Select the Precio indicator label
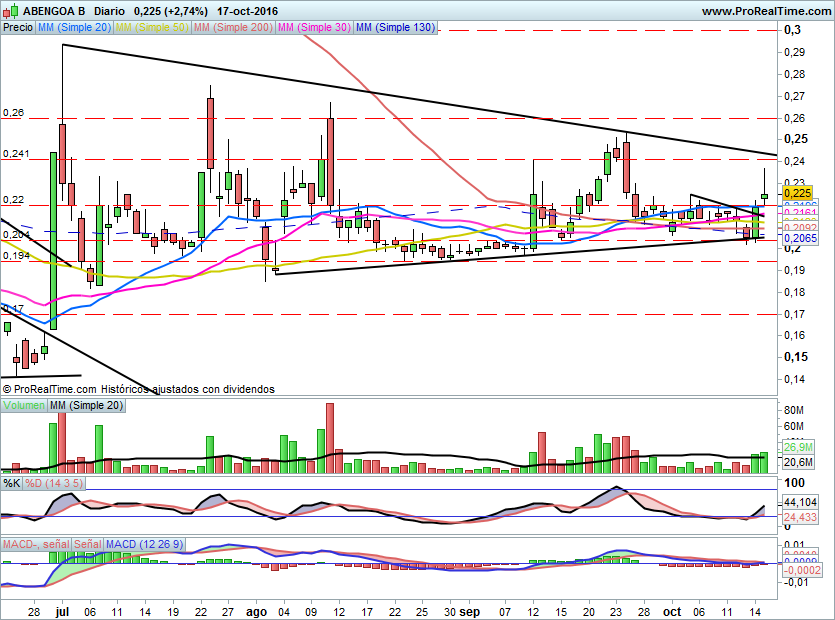This screenshot has height=620, width=835. pos(18,27)
